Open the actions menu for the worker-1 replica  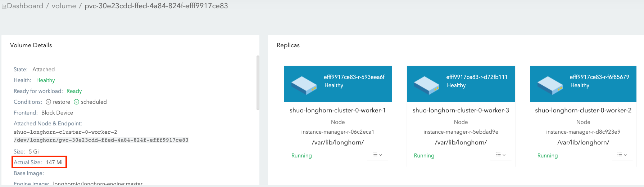pyautogui.click(x=377, y=155)
